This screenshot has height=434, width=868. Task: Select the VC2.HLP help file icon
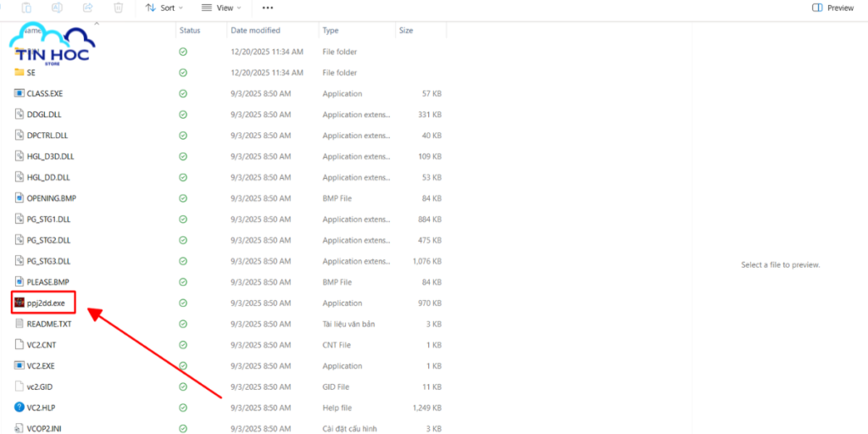tap(19, 407)
